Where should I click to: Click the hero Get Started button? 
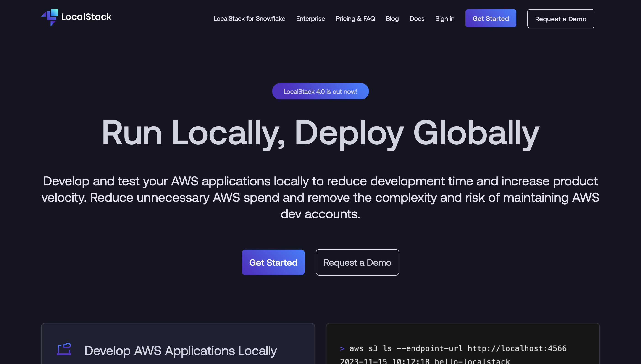[x=273, y=262]
